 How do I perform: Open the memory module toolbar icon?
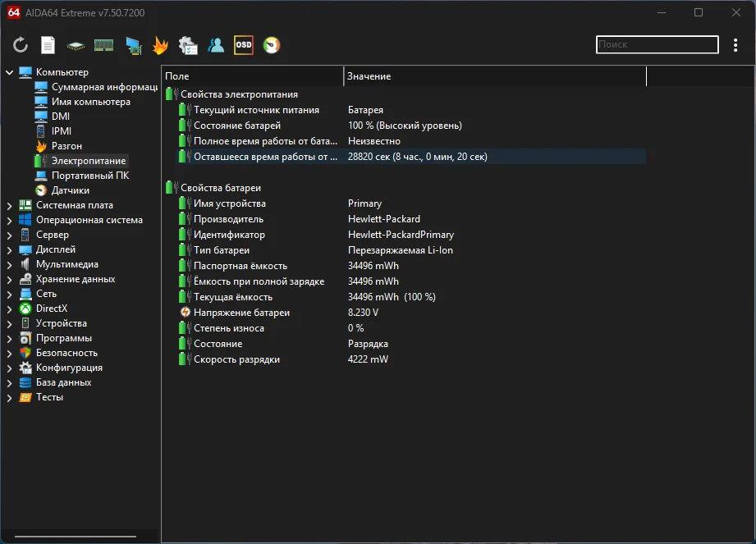pos(103,45)
